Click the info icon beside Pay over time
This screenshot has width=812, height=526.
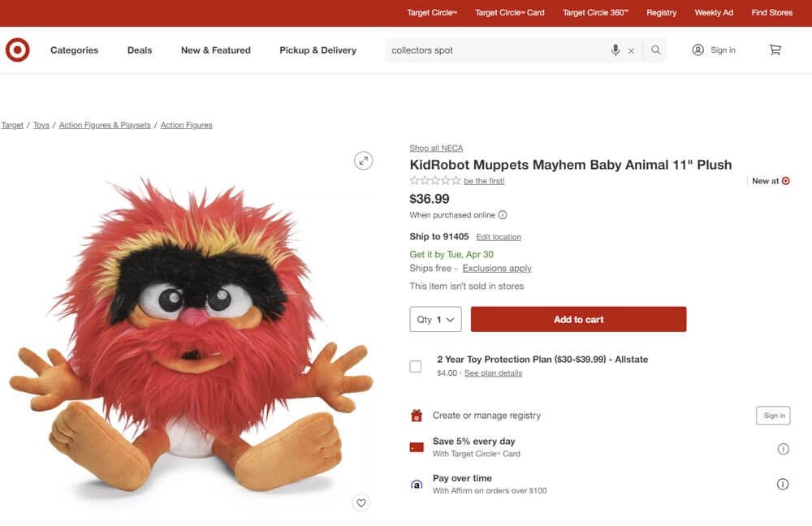point(783,484)
